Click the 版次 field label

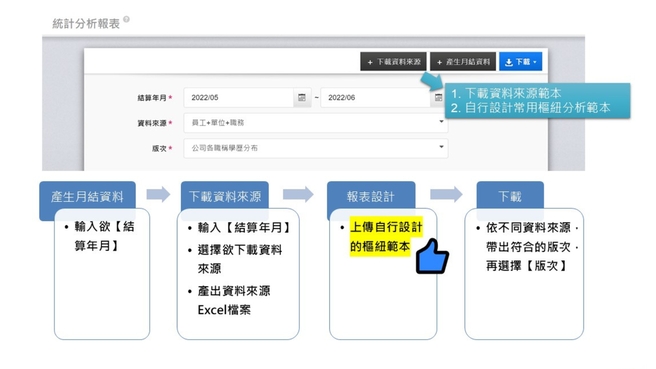tap(159, 148)
